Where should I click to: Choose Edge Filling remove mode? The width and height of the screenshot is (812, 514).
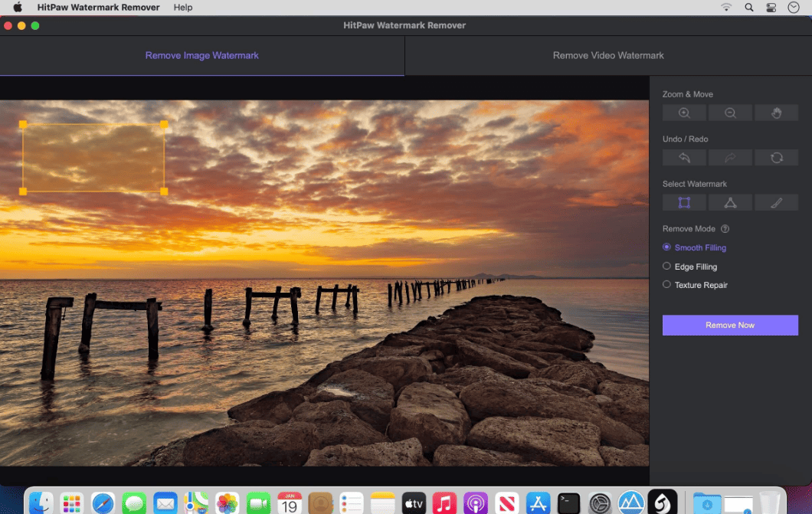pos(689,267)
